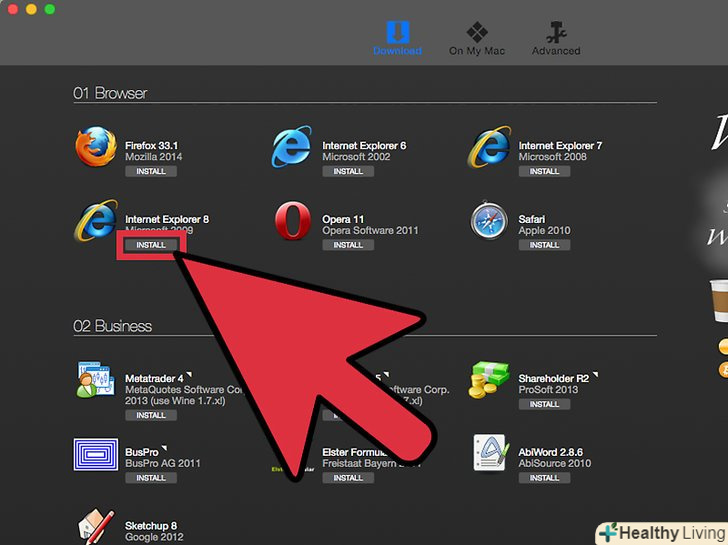Install Internet Explorer 6
The image size is (728, 545).
pos(348,171)
